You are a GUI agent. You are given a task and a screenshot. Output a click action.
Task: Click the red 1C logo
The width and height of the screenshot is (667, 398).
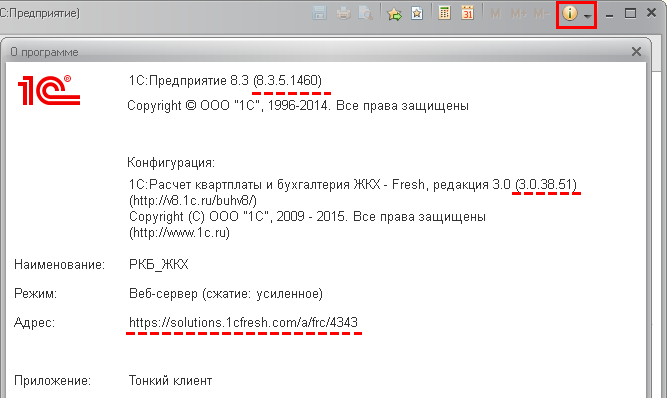click(x=49, y=90)
